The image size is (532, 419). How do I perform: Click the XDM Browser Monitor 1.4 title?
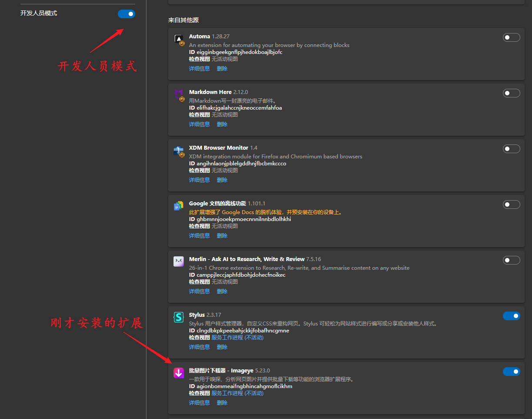(x=223, y=148)
